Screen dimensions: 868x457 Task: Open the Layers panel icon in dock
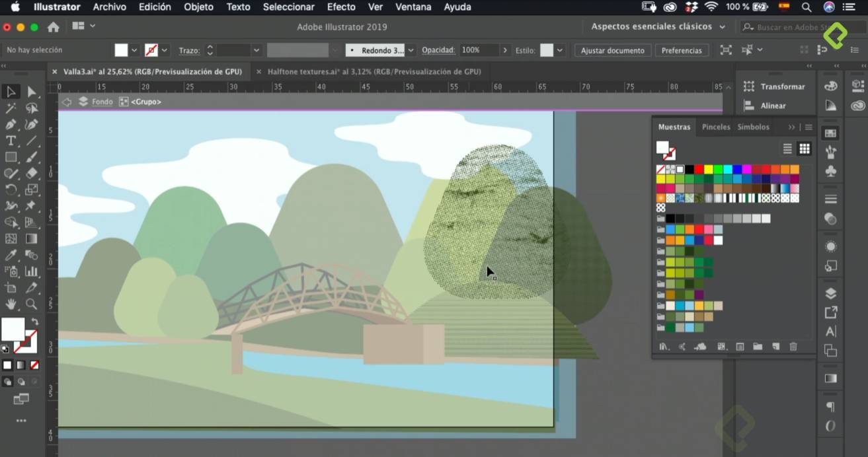[831, 293]
